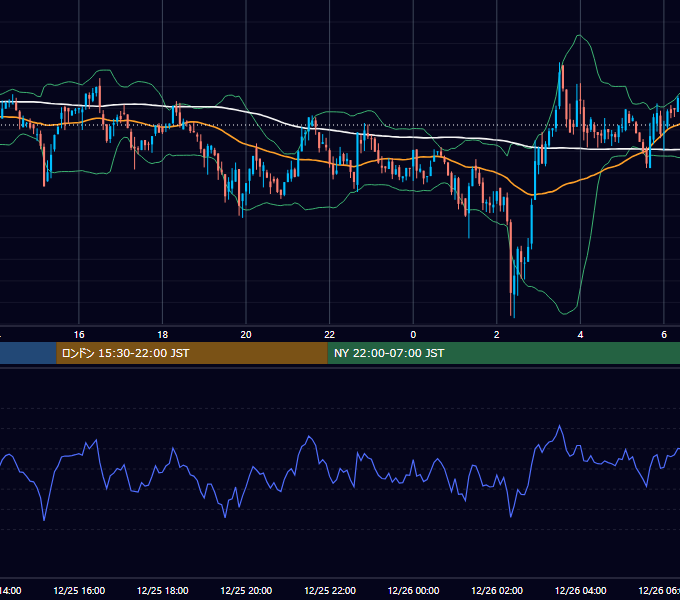
Task: Click the 12/25 20:00 time label
Action: pos(246,590)
